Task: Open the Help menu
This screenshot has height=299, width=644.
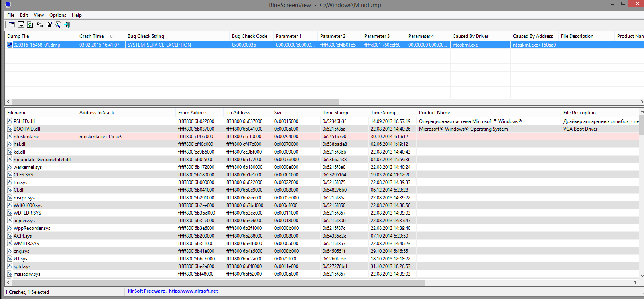Action: click(77, 15)
